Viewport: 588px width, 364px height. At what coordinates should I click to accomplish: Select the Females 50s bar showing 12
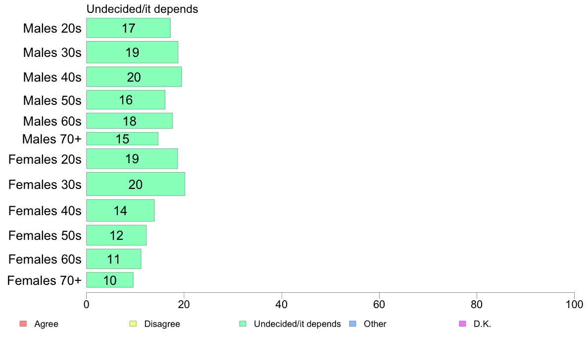[116, 235]
